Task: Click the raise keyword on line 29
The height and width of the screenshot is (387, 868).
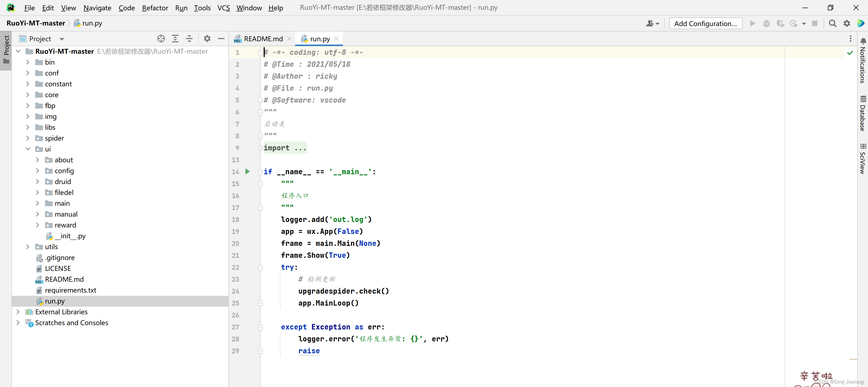Action: click(309, 351)
